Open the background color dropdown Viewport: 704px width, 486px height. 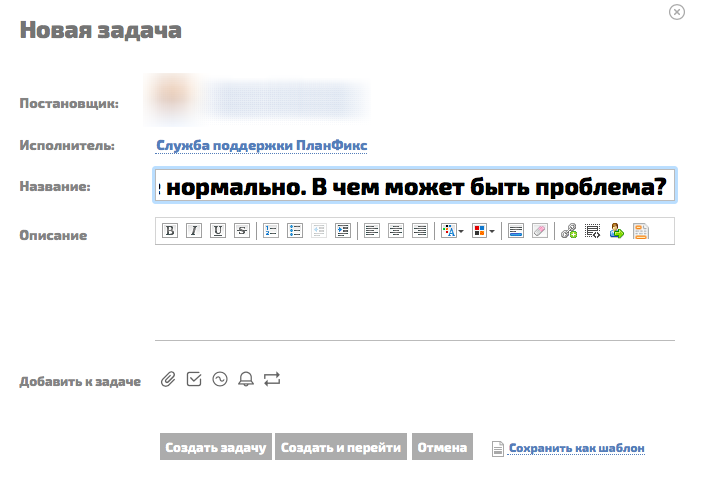[x=483, y=231]
